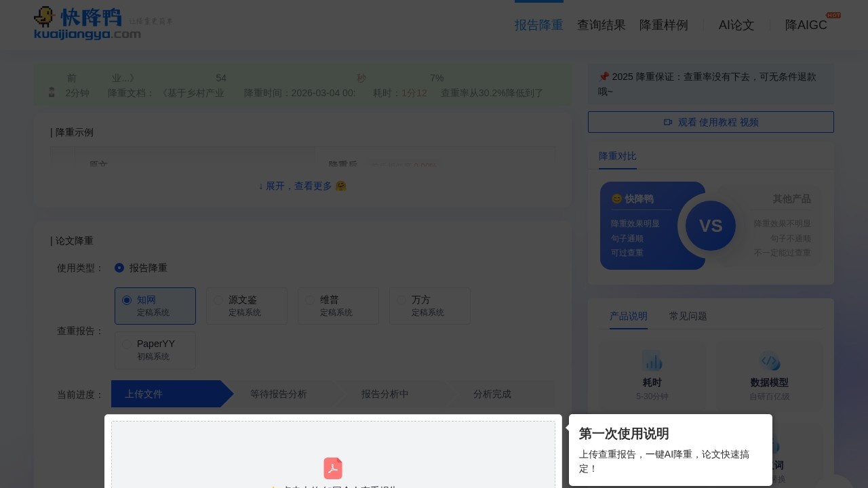
Task: Click the 上传文件 progress step
Action: [x=143, y=394]
